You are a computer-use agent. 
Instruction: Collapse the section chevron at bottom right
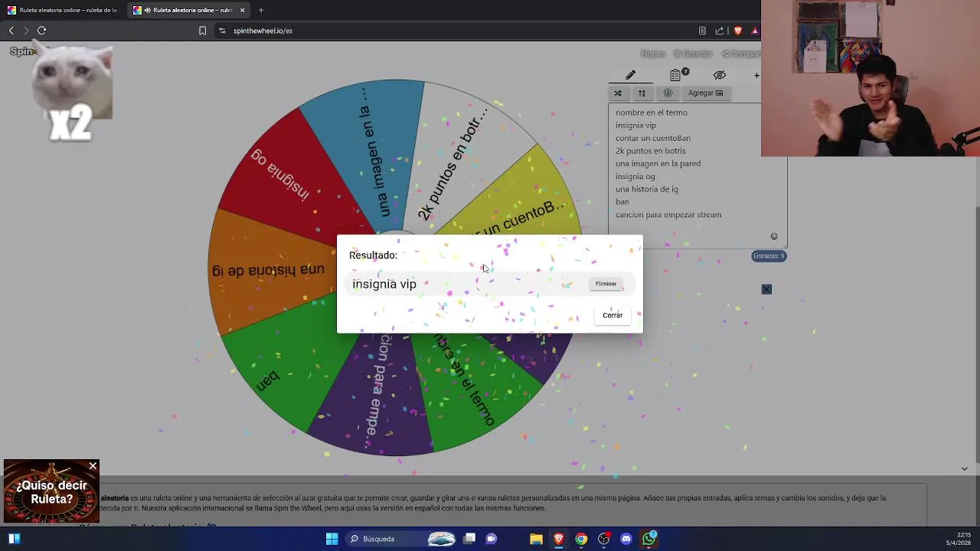pos(965,468)
